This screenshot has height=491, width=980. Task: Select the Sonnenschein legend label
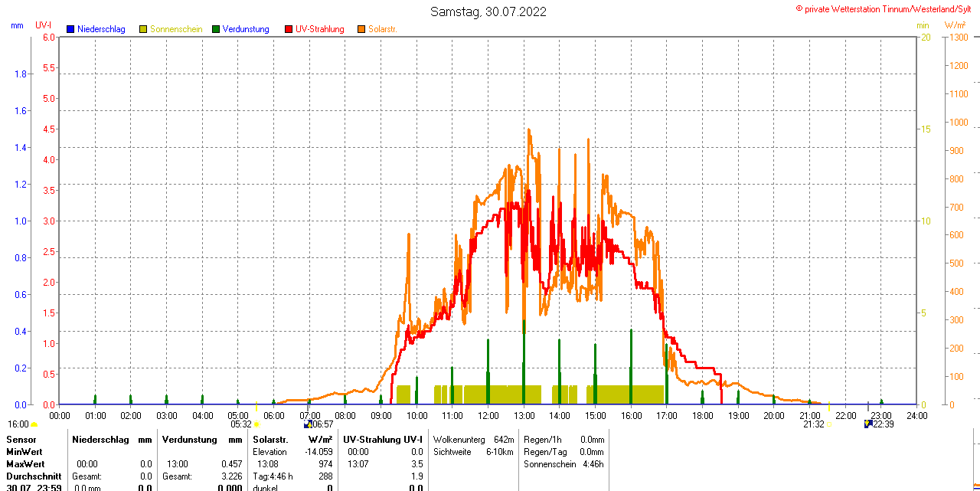point(176,29)
